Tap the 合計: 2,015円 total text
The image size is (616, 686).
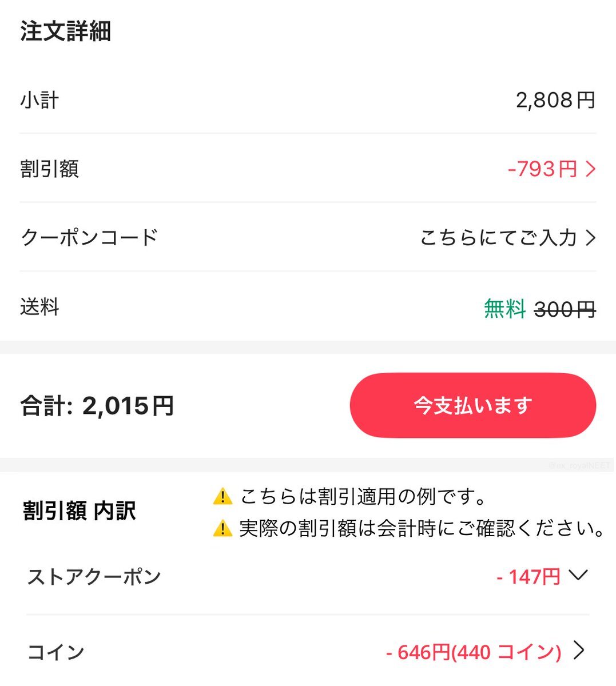97,406
